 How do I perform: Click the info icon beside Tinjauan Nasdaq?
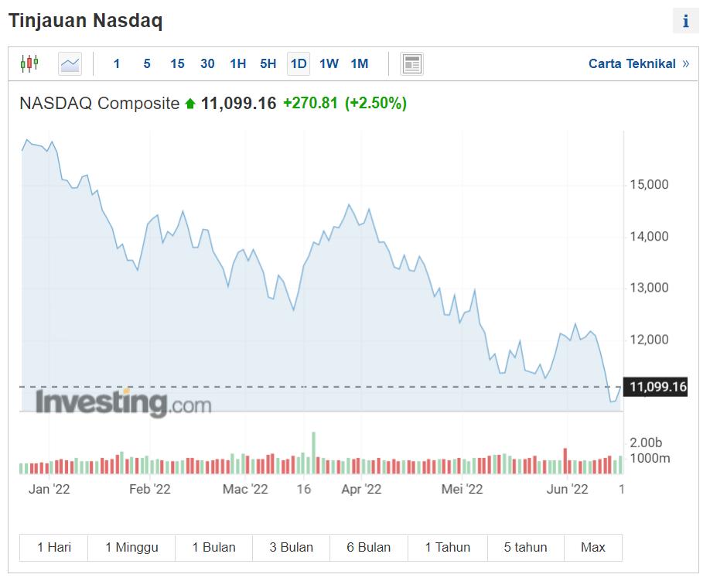pos(685,22)
